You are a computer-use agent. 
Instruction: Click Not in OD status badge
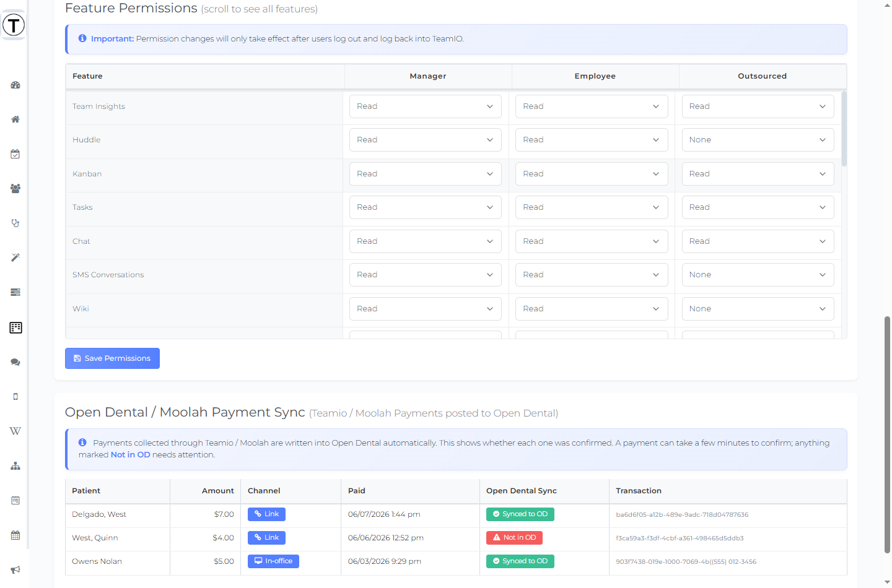[x=514, y=538]
